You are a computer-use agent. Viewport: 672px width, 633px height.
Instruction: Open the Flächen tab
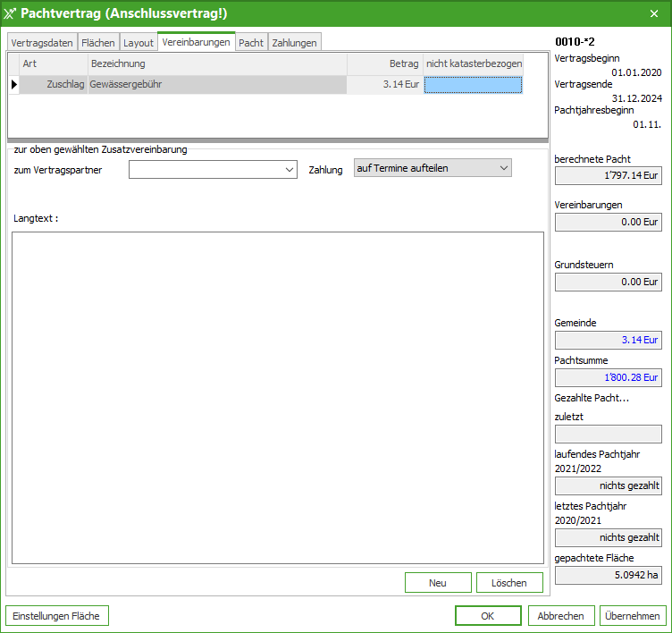pos(98,43)
